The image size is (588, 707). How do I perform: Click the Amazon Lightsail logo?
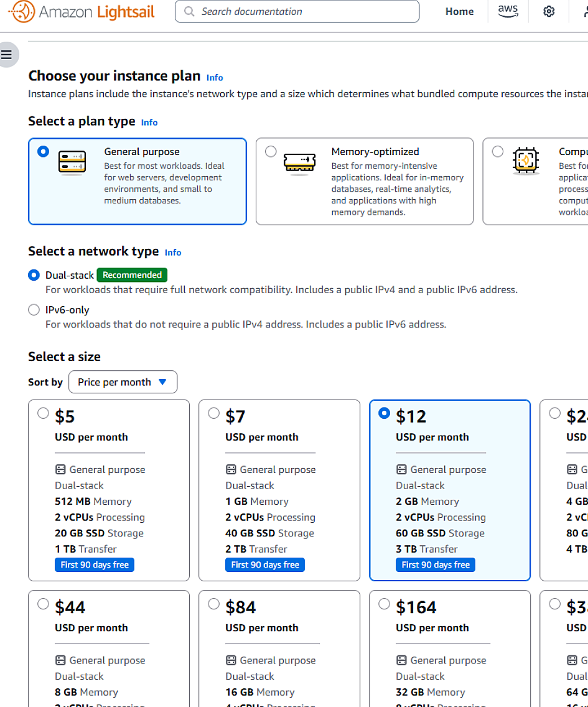point(82,11)
